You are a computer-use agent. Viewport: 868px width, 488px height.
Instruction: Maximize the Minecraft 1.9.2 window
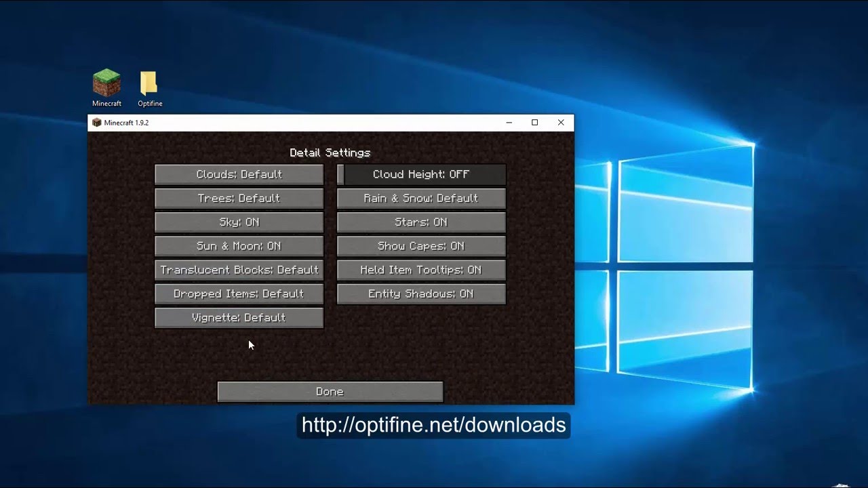[535, 123]
